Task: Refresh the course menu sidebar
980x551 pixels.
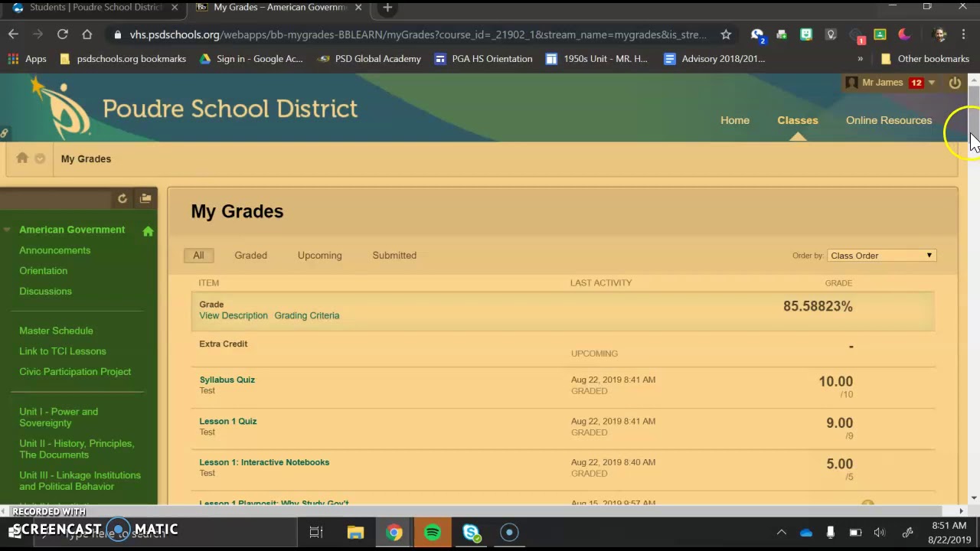Action: tap(122, 198)
